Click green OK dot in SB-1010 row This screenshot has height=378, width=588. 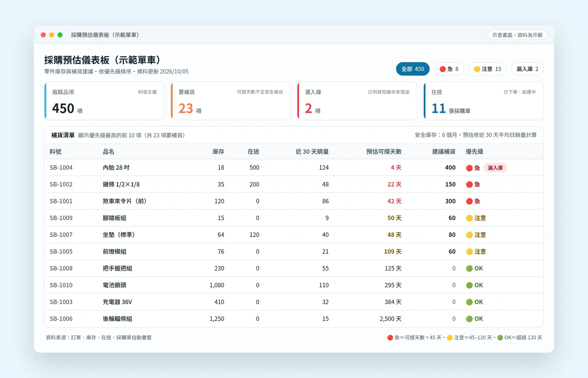[469, 285]
